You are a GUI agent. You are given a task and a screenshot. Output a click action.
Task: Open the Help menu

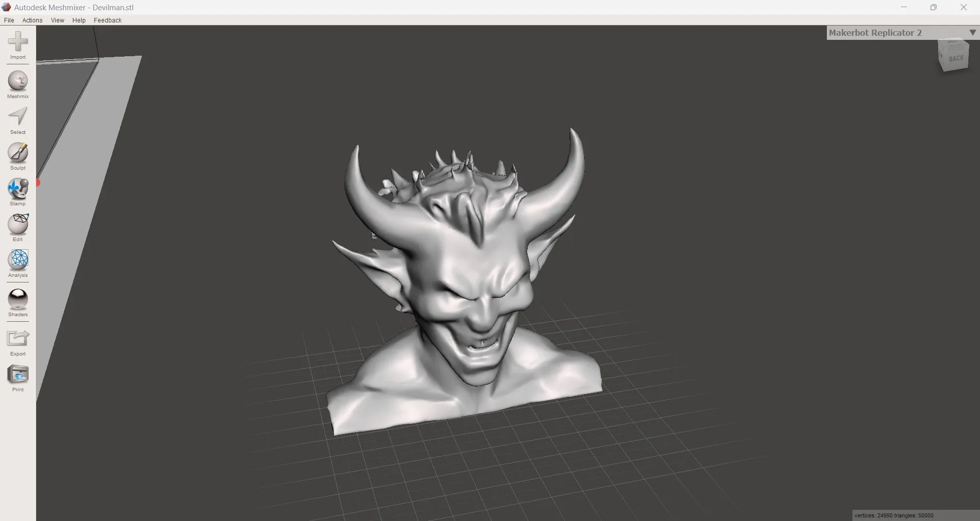pyautogui.click(x=79, y=20)
